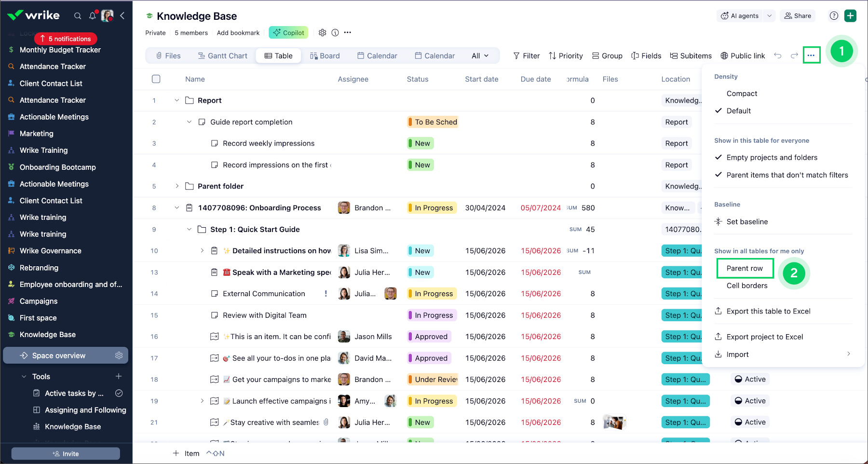The height and width of the screenshot is (464, 868).
Task: Toggle Parent row display option
Action: point(745,268)
